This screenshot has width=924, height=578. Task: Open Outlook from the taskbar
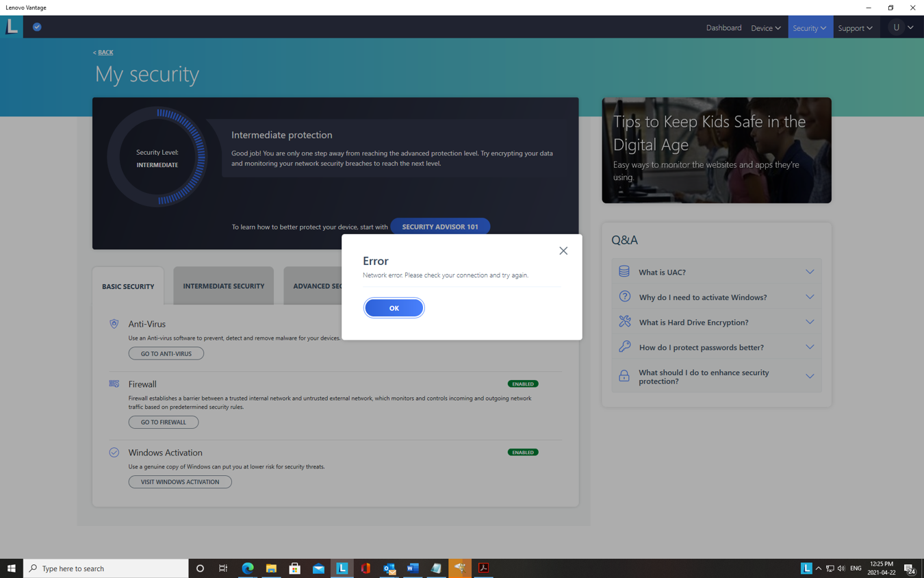point(389,568)
